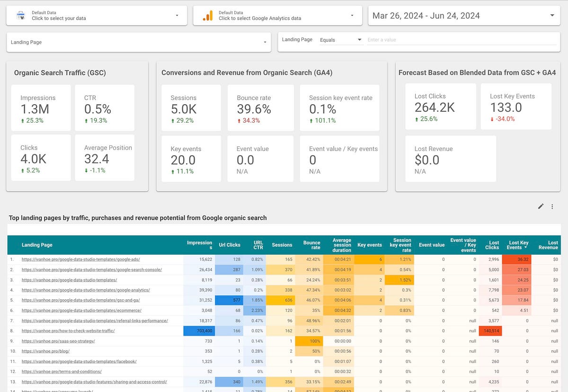Click the pencil edit icon above the table
This screenshot has height=392, width=568.
(541, 206)
